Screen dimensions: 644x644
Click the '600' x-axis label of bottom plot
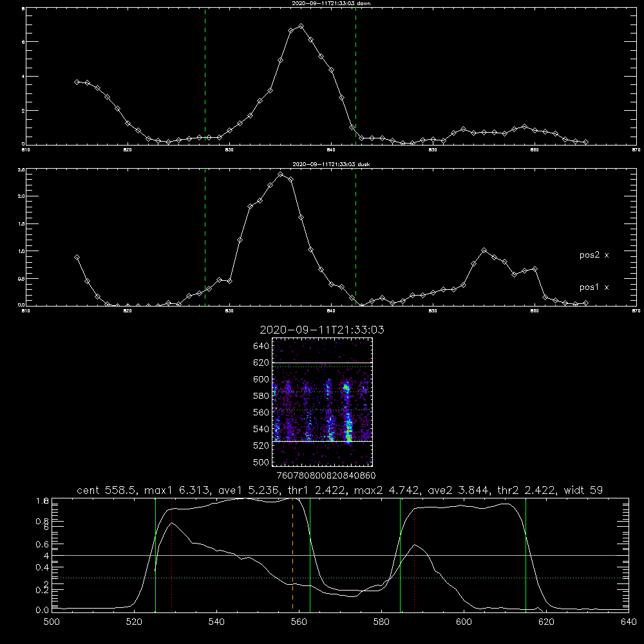tap(464, 622)
